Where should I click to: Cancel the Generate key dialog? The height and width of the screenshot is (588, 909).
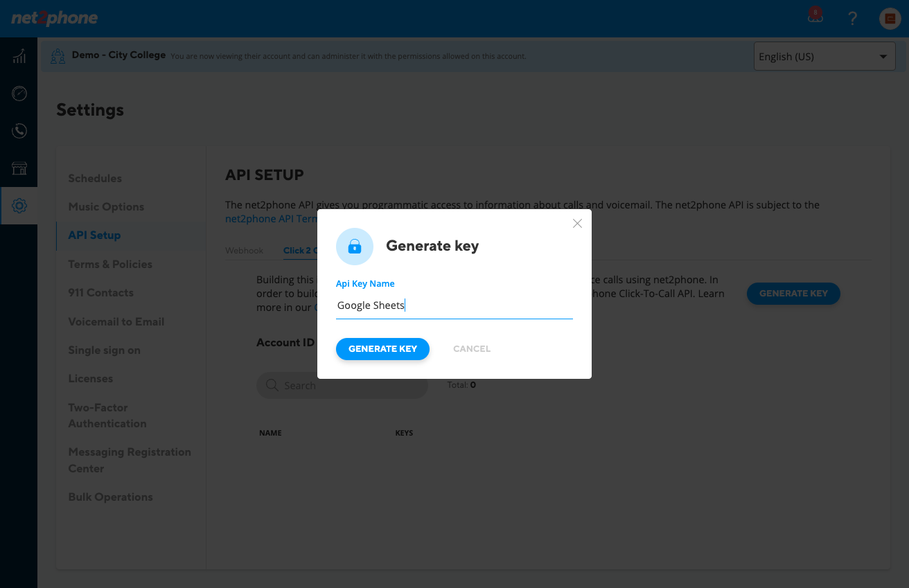point(472,349)
